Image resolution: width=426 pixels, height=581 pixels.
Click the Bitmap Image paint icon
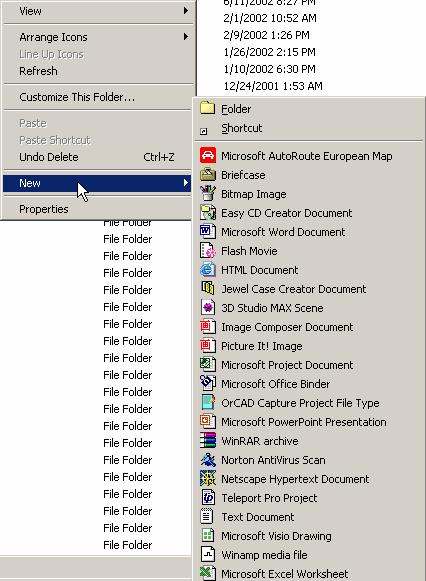208,193
